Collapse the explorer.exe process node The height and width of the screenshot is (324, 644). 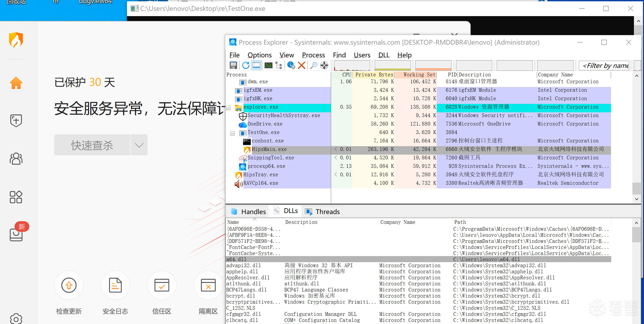[228, 108]
